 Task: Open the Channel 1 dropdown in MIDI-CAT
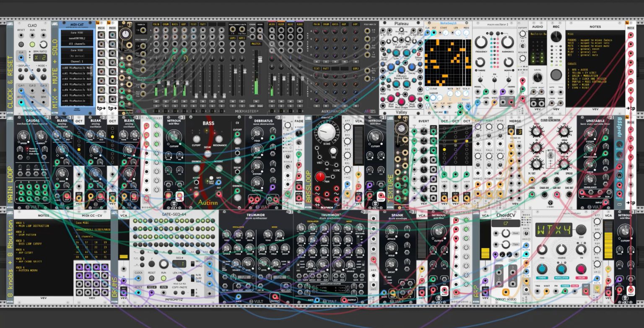tap(76, 61)
